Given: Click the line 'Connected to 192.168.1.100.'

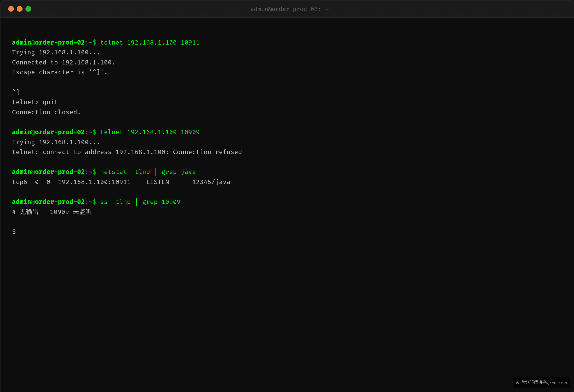Looking at the screenshot, I should tap(63, 63).
